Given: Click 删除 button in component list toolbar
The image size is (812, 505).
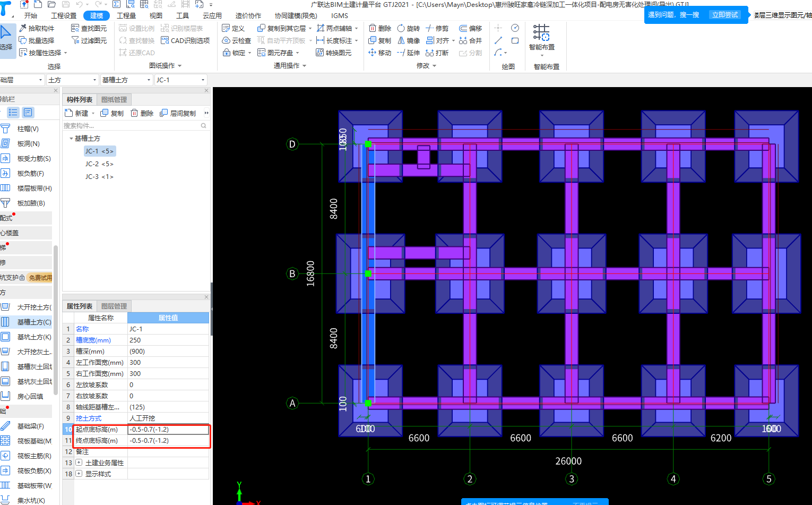Looking at the screenshot, I should click(142, 113).
